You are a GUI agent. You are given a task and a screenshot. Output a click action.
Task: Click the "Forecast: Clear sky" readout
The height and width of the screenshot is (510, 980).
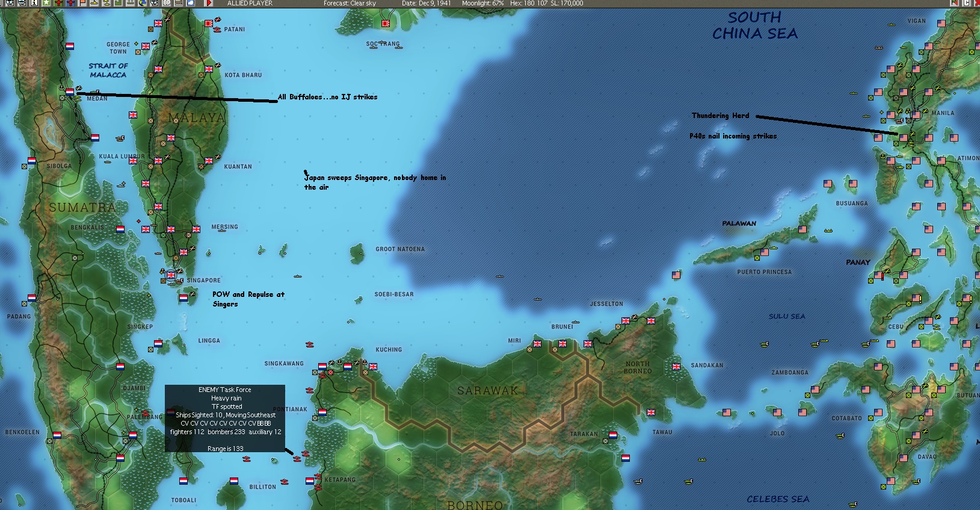350,3
